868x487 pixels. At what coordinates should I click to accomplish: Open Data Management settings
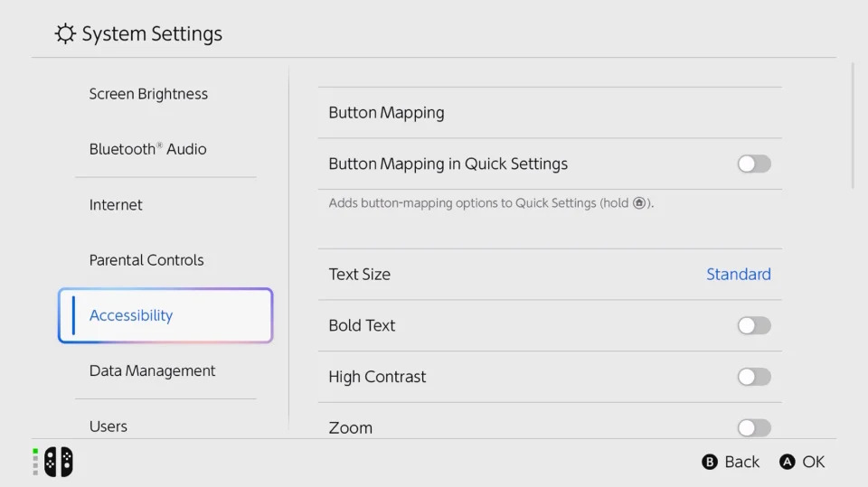coord(152,371)
